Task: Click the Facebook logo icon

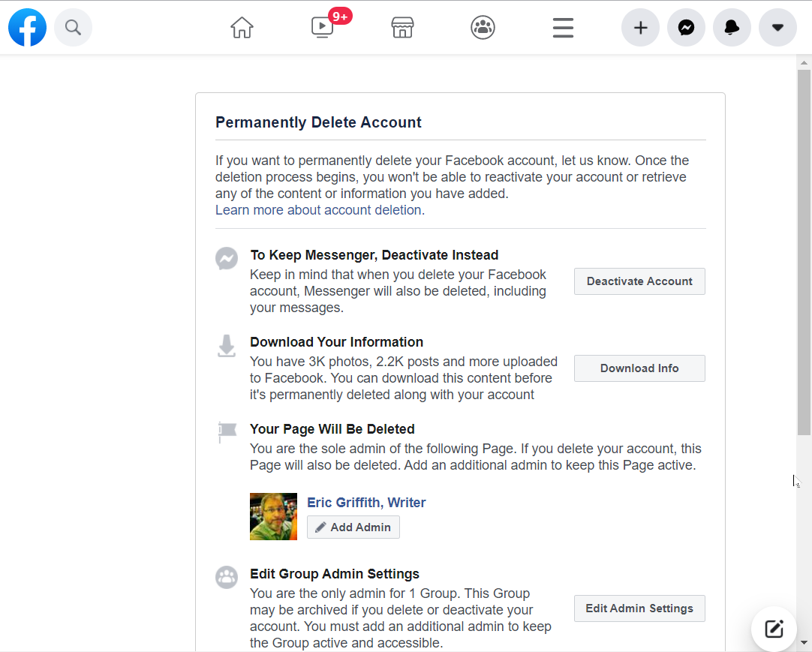Action: [27, 28]
